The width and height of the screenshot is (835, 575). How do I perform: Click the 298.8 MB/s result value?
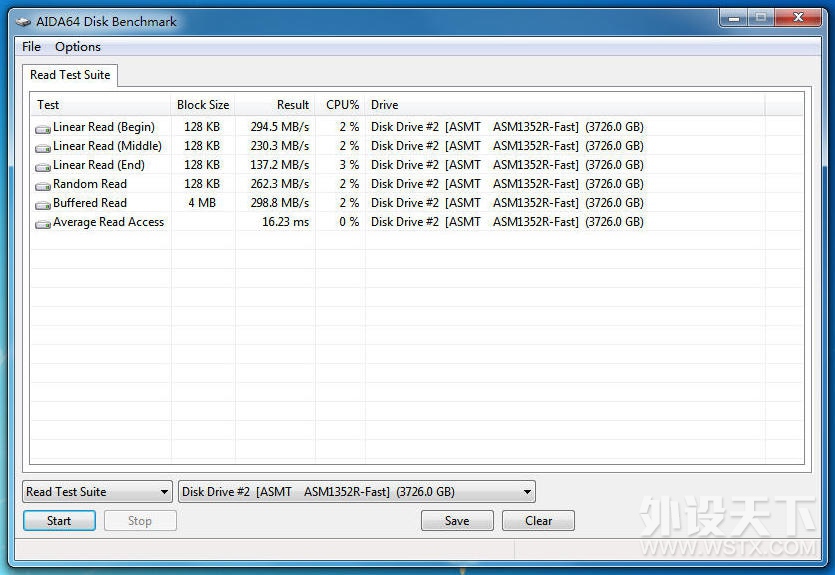[x=280, y=203]
